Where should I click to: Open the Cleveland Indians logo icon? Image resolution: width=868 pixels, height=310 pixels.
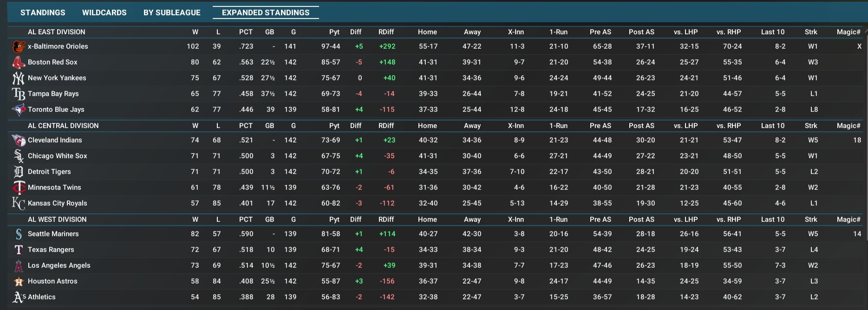point(19,140)
